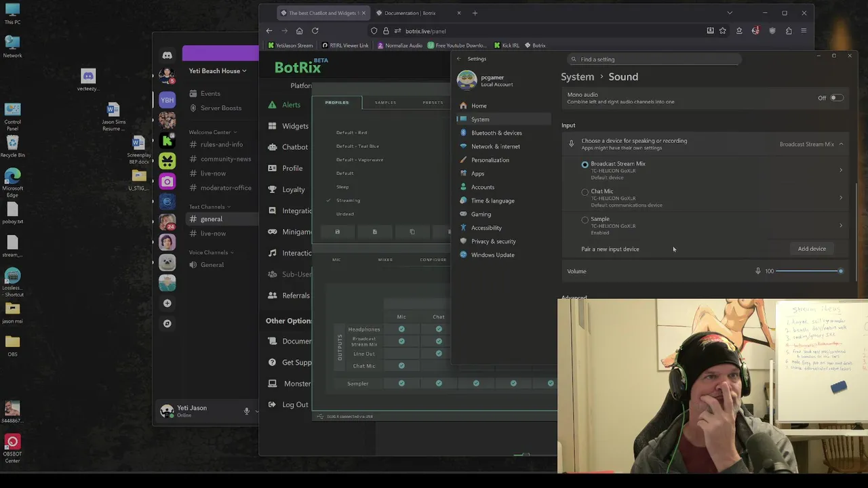Reload the botrix.live page
This screenshot has width=868, height=488.
click(315, 30)
